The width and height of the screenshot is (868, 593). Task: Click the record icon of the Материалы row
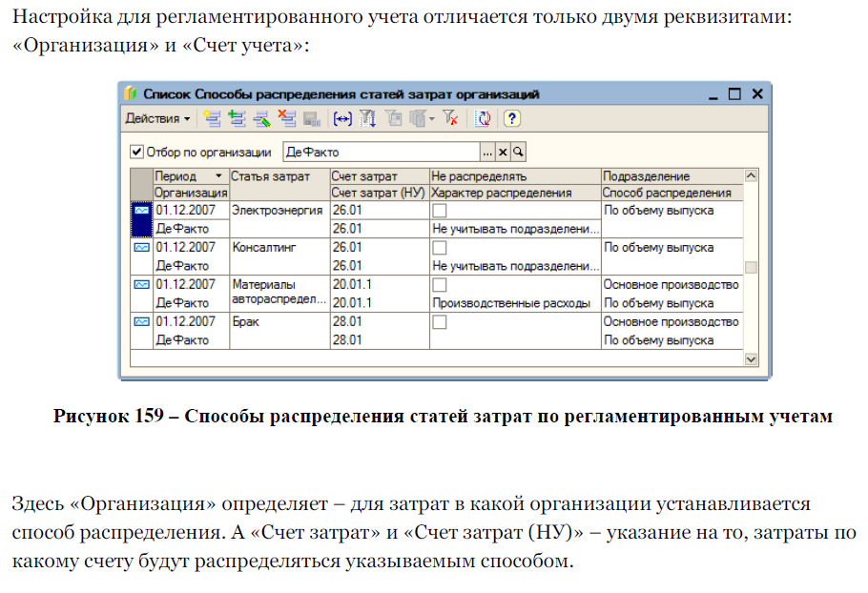tap(142, 284)
